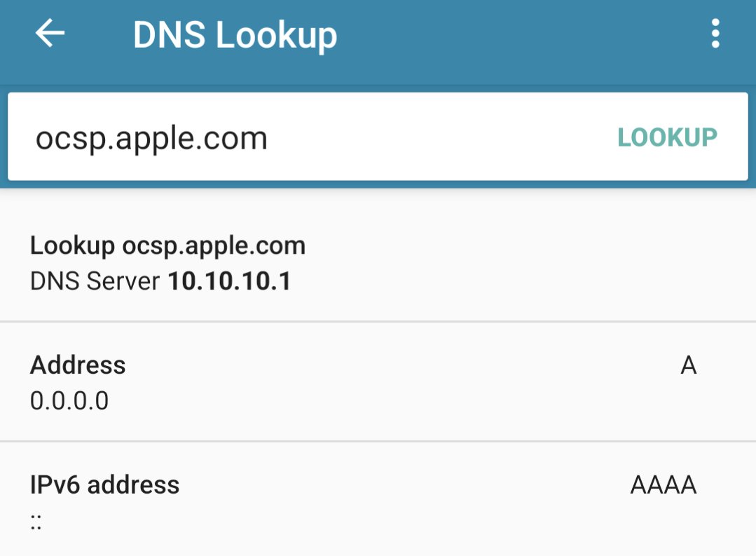Select the 10.10.10.1 server IP
This screenshot has height=556, width=756.
pos(229,281)
